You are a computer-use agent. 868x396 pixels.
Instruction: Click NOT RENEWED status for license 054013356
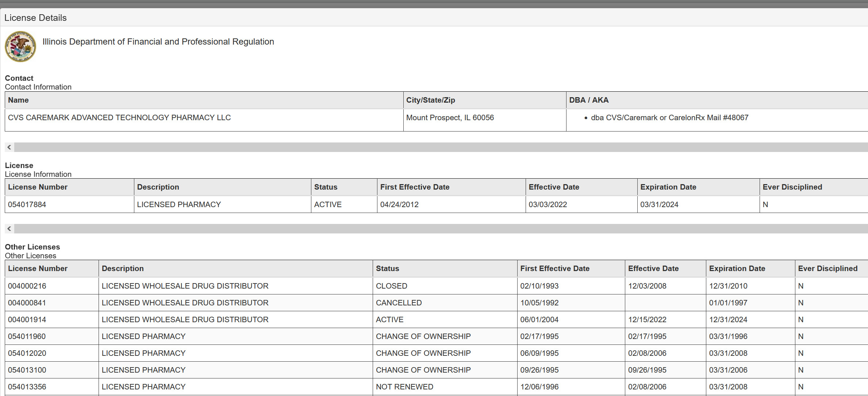coord(404,387)
